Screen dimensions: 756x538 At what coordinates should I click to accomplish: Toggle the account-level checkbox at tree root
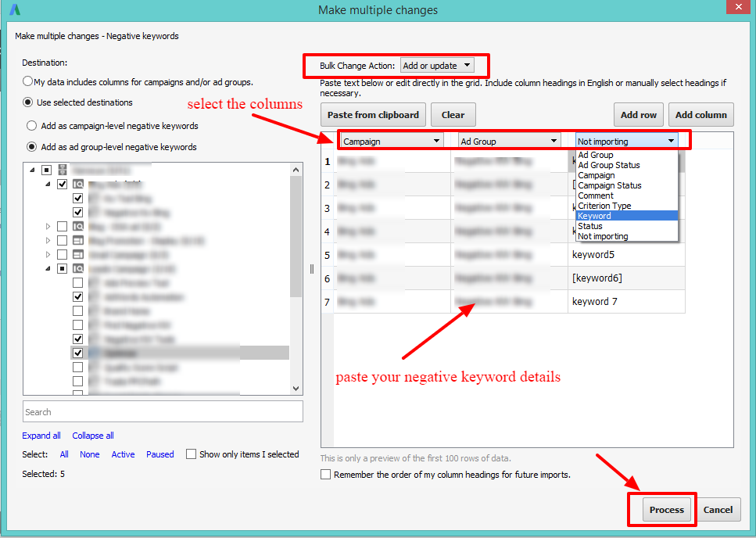pyautogui.click(x=46, y=170)
